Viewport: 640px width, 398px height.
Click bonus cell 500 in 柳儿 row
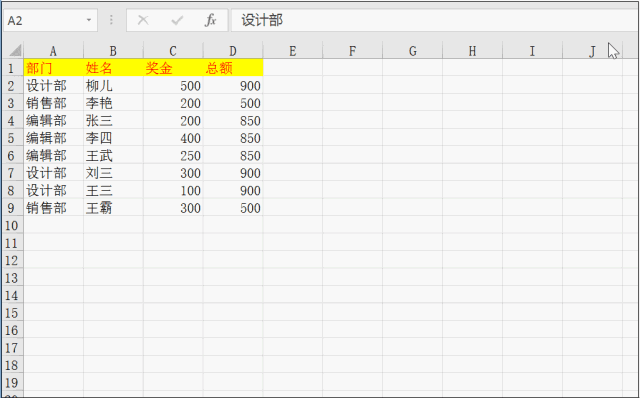click(x=173, y=86)
